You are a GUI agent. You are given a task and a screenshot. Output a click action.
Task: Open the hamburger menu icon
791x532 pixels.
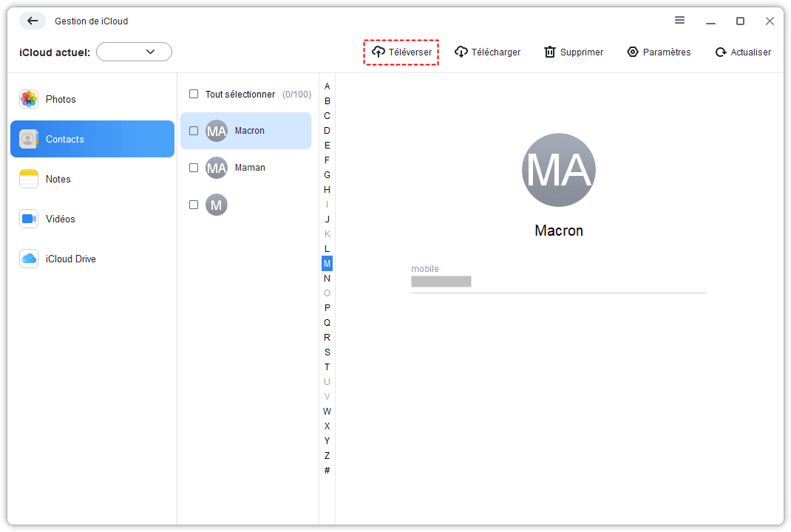(x=679, y=20)
